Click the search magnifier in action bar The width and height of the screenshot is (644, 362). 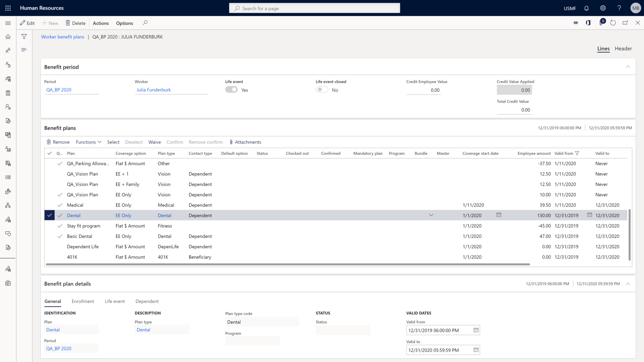(145, 23)
